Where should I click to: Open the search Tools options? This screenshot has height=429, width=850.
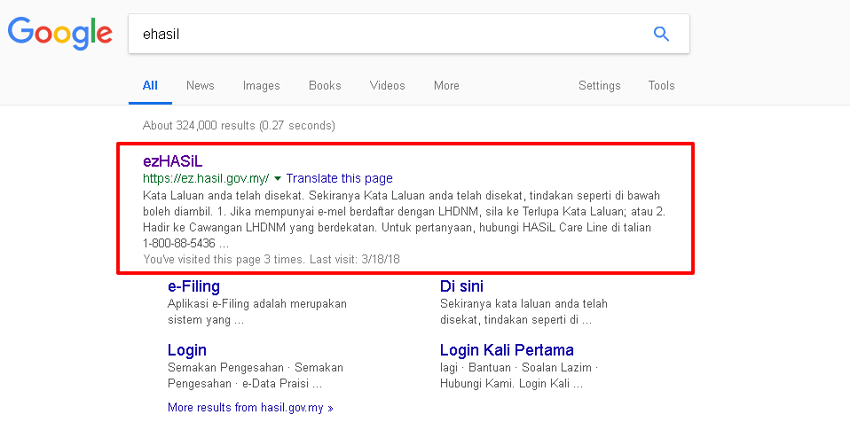(661, 86)
